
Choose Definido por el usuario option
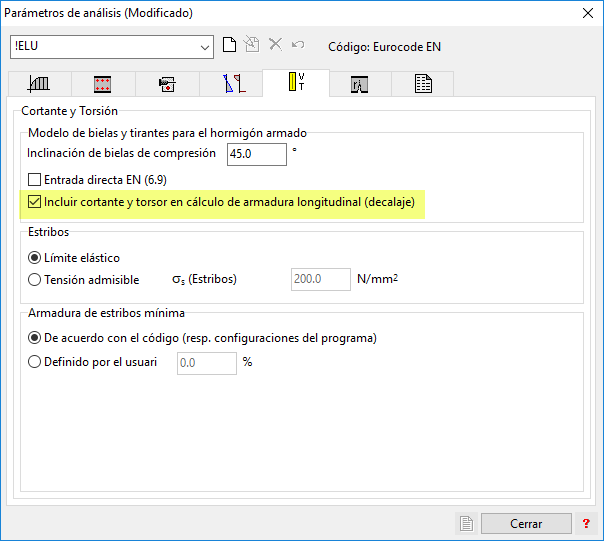tap(35, 362)
